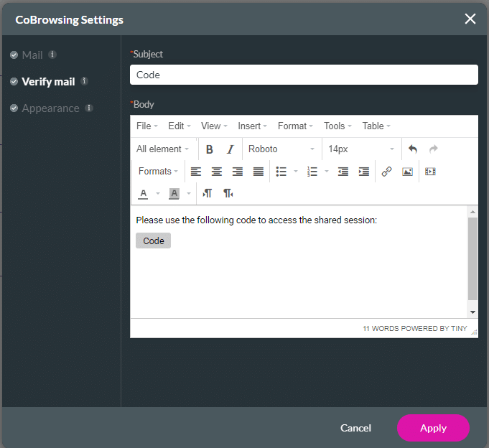Open the Format menu
Viewport: 489px width, 448px height.
coord(295,126)
